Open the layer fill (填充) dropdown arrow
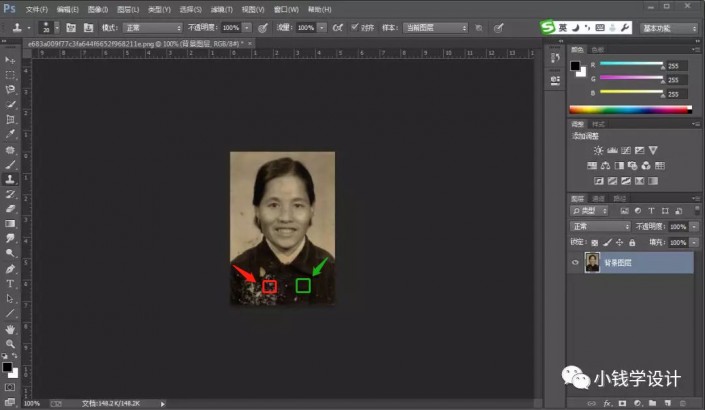Image resolution: width=705 pixels, height=410 pixels. pyautogui.click(x=695, y=243)
